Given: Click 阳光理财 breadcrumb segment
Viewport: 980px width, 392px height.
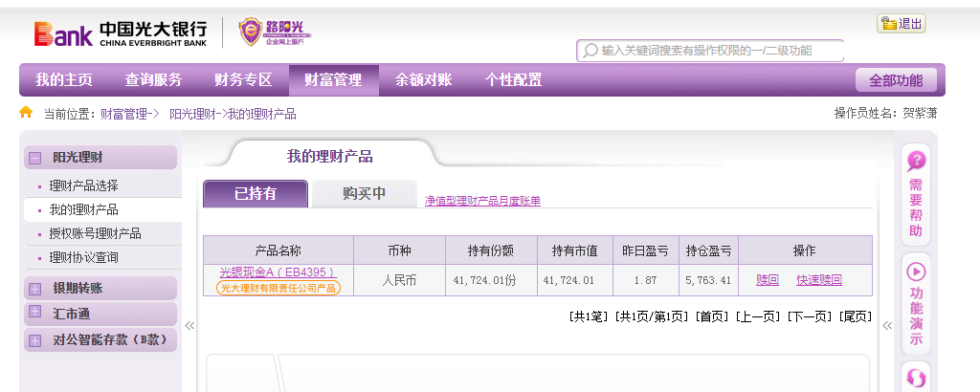Looking at the screenshot, I should pos(192,114).
